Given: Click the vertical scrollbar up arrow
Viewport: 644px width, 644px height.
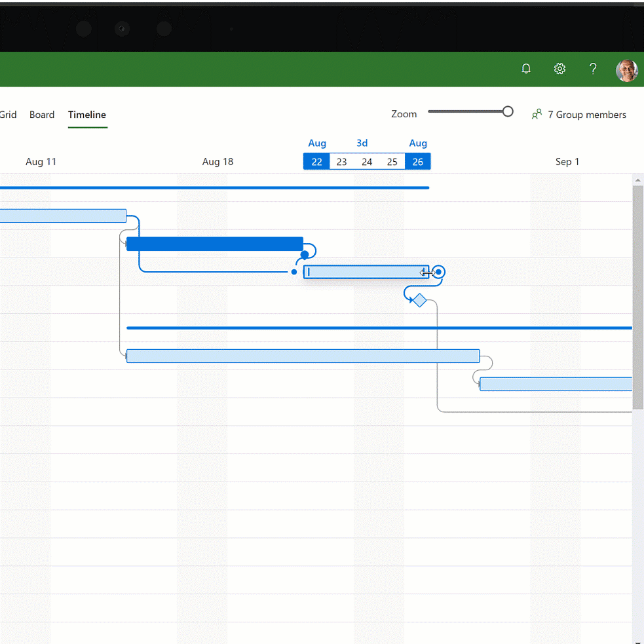Looking at the screenshot, I should click(637, 180).
